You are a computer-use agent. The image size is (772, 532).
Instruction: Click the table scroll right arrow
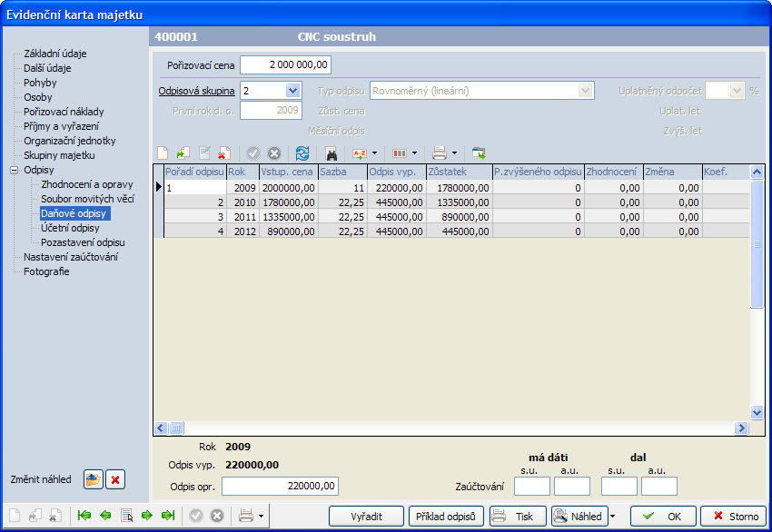coord(741,429)
